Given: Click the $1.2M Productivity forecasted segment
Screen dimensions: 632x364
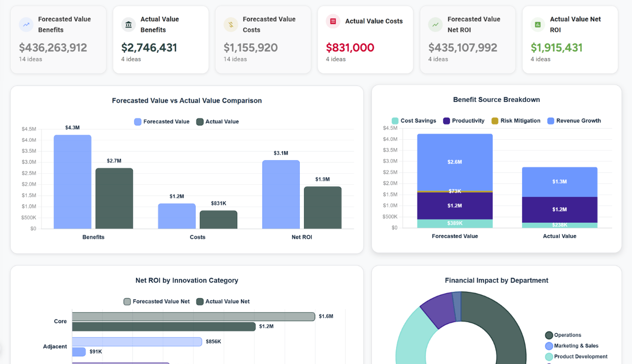Looking at the screenshot, I should pos(455,206).
